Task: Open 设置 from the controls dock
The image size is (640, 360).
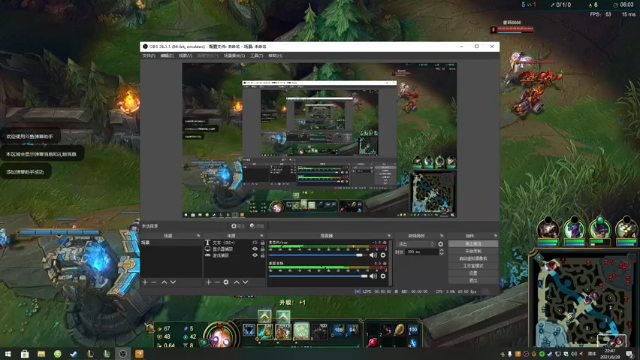Action: 473,273
